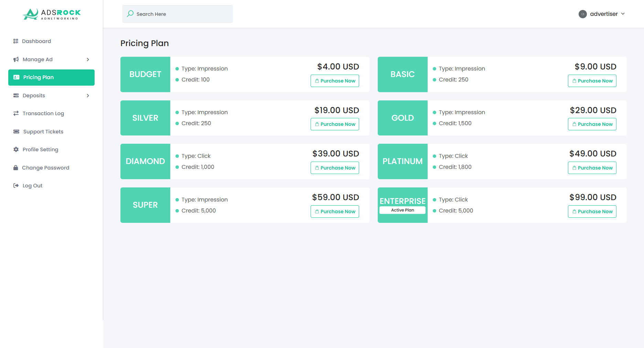Click the ADSROCK logo
The width and height of the screenshot is (644, 348).
coord(51,14)
